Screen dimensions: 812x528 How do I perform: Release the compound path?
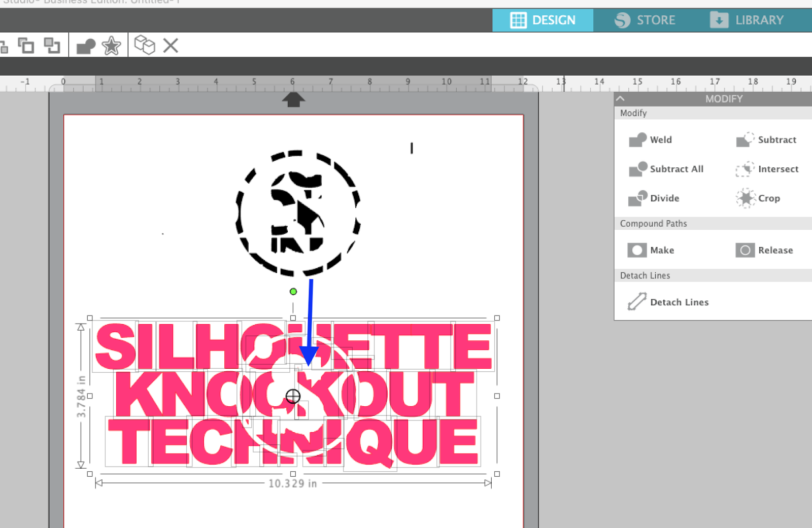click(x=765, y=250)
